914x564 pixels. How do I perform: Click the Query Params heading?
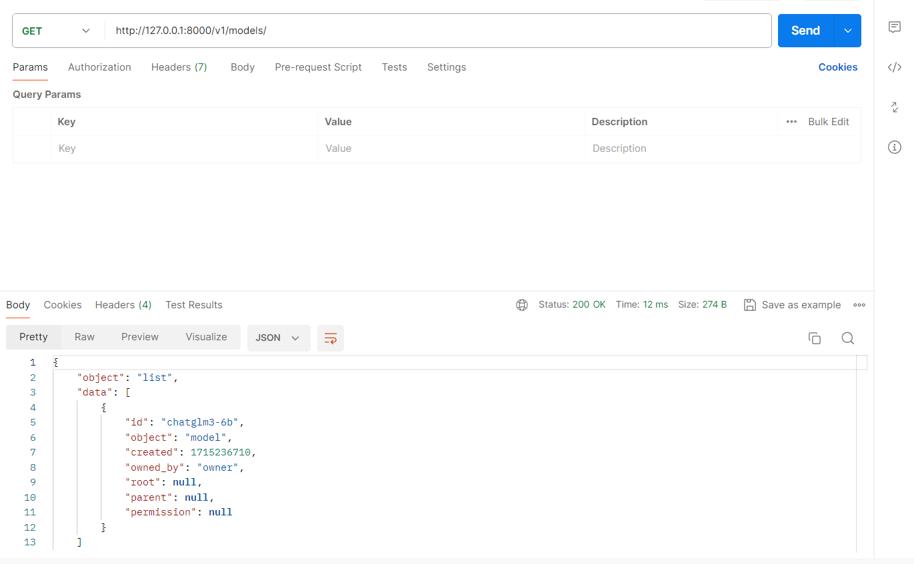click(x=47, y=94)
